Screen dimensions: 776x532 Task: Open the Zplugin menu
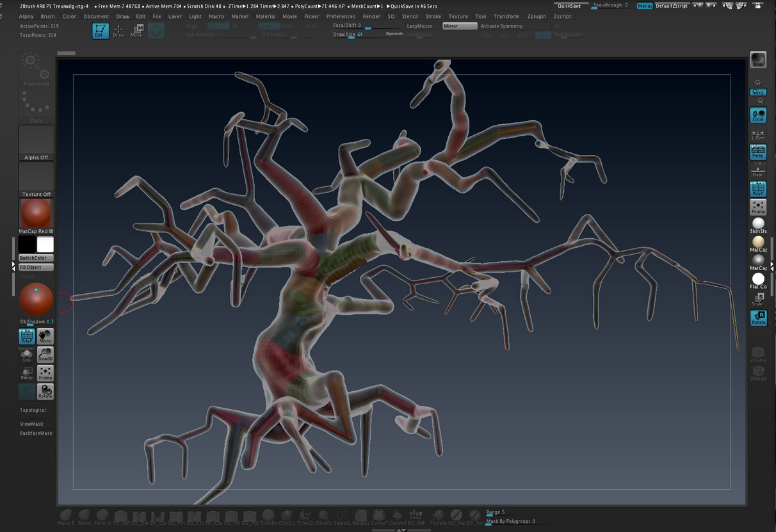(537, 17)
